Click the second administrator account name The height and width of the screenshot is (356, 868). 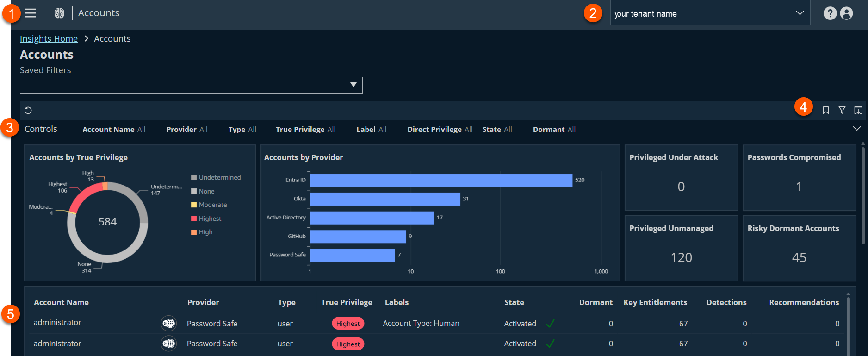point(57,344)
